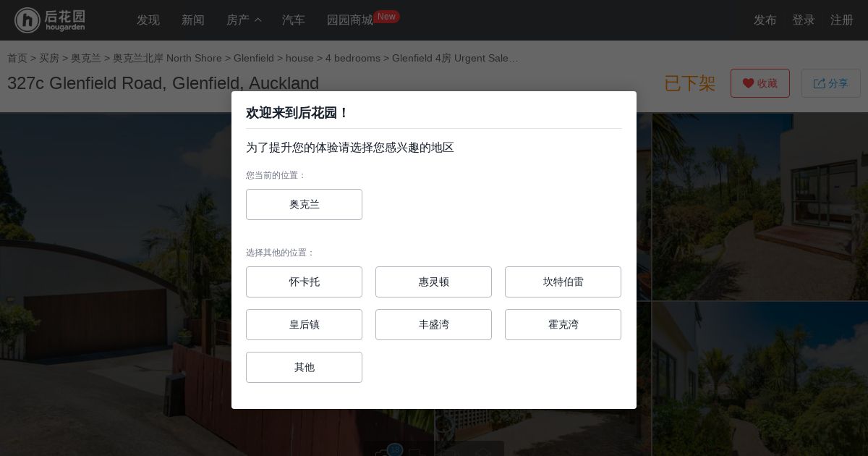Open 4 bedrooms breadcrumb link
The image size is (868, 456).
click(x=353, y=58)
